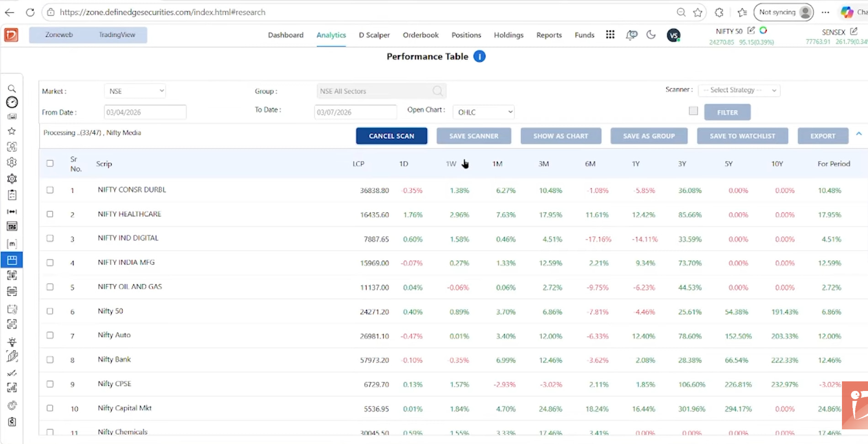Check the Nifty 50 row checkbox

(50, 311)
